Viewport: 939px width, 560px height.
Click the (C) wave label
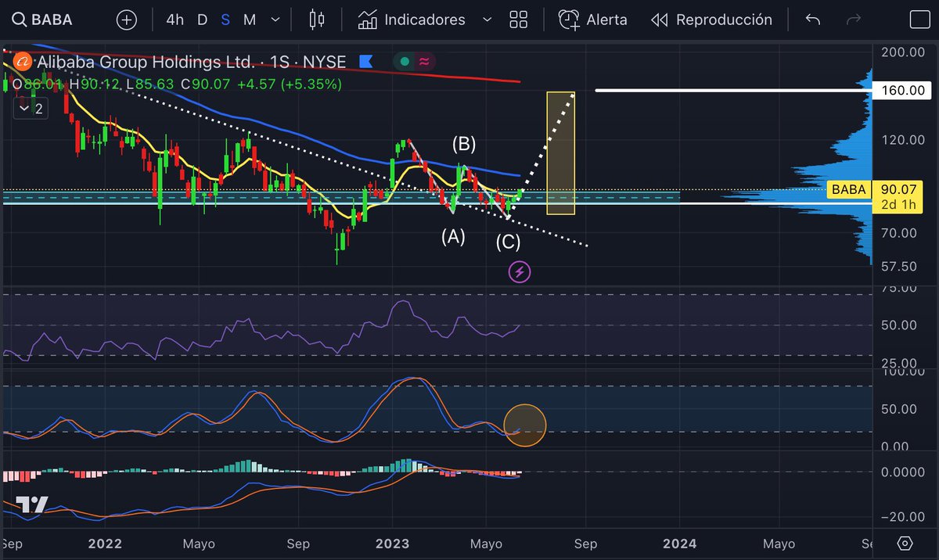(508, 242)
